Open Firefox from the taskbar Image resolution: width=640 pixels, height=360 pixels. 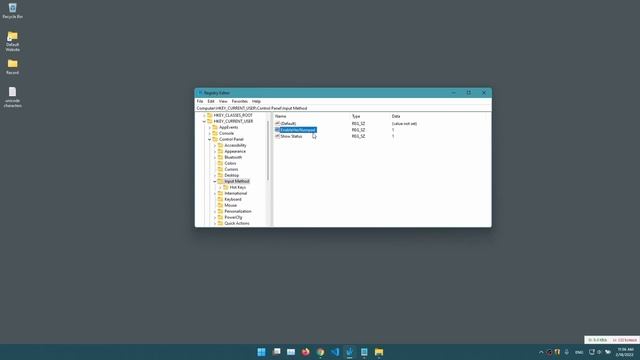click(306, 352)
